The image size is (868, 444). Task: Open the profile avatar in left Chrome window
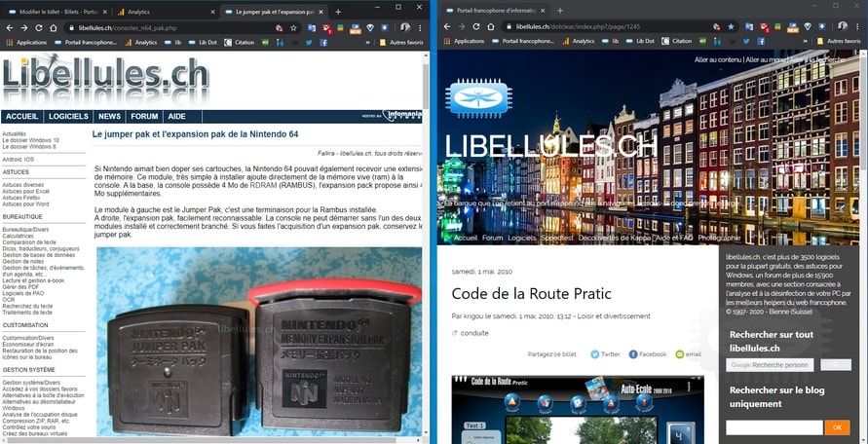[405, 27]
